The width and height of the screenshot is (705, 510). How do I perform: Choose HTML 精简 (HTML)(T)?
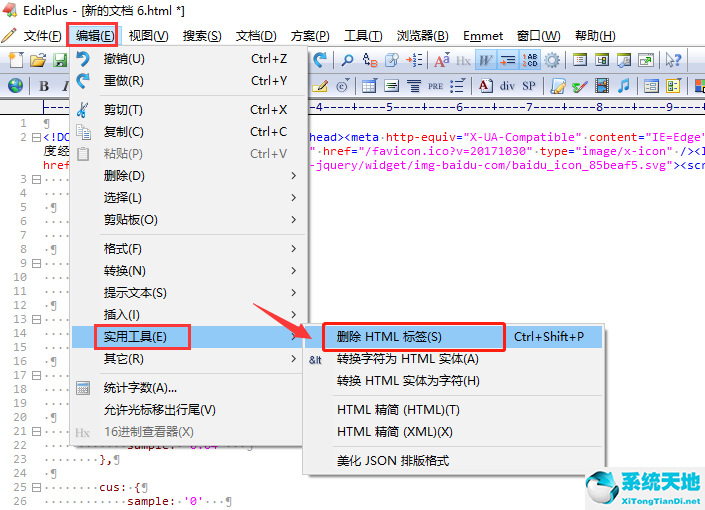[x=453, y=410]
